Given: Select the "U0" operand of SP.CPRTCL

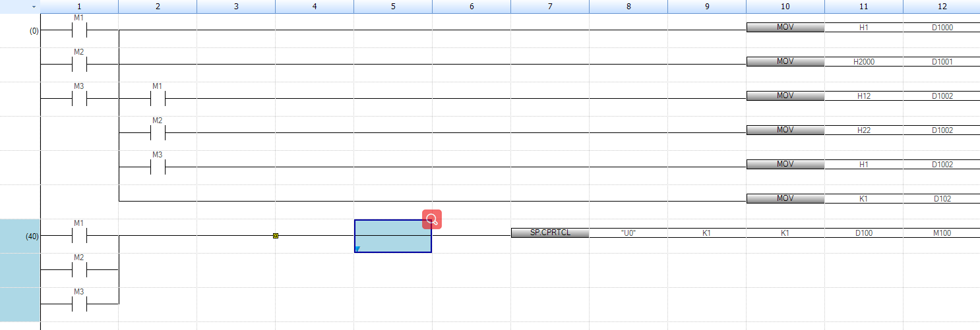Looking at the screenshot, I should [x=628, y=233].
